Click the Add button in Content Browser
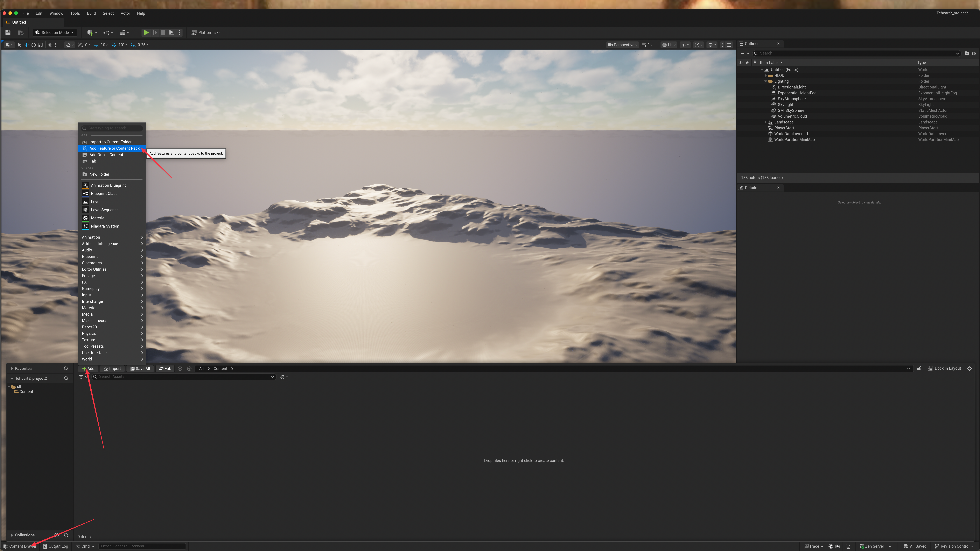This screenshot has width=980, height=551. click(88, 368)
